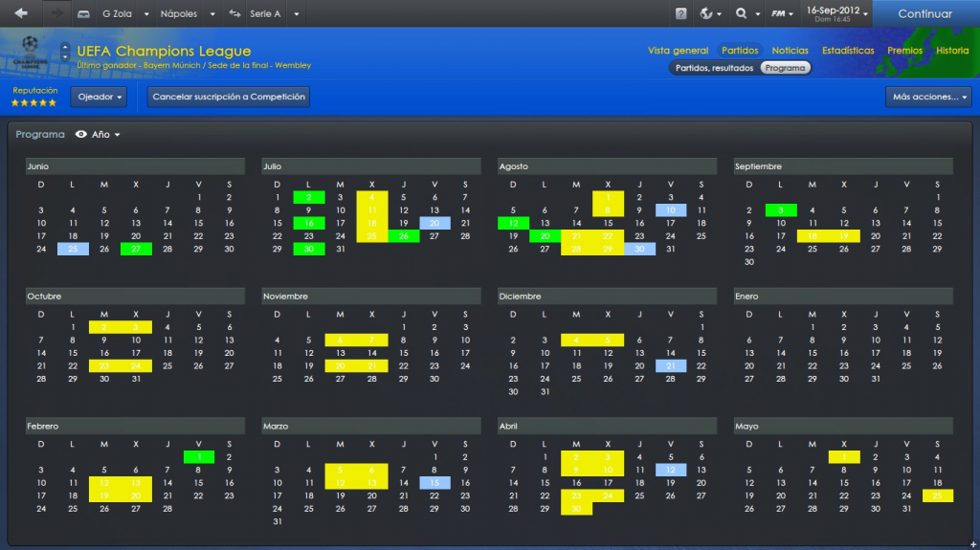Open the Ojeador dropdown
Viewport: 980px width, 550px height.
pyautogui.click(x=100, y=97)
